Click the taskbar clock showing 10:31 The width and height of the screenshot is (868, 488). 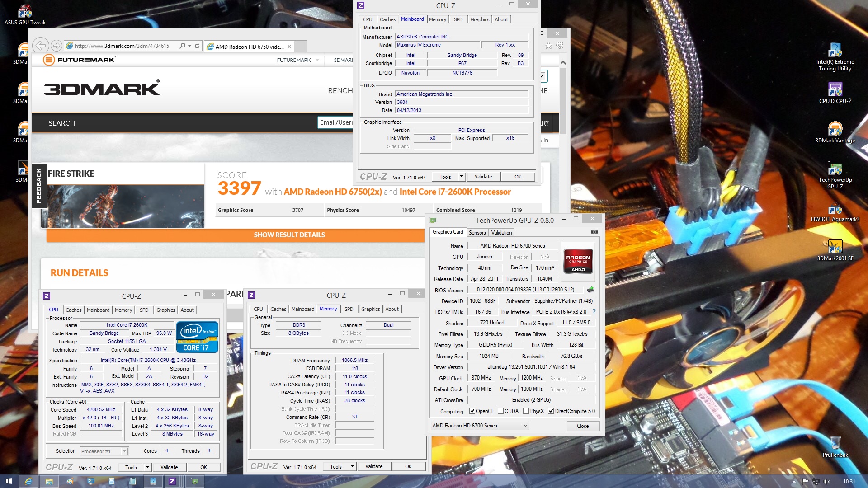click(849, 482)
